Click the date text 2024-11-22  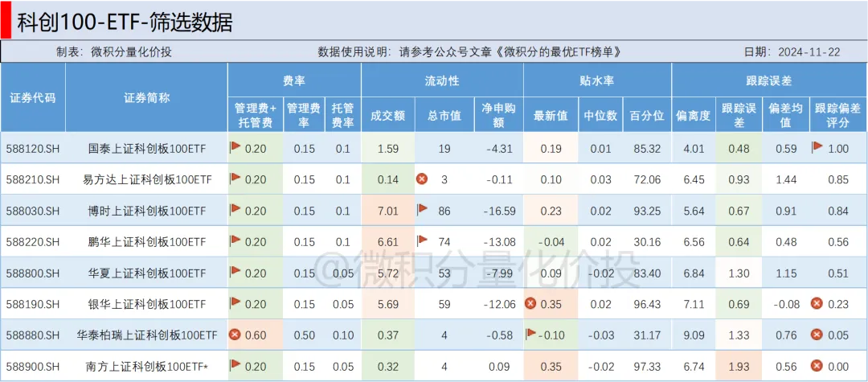809,51
